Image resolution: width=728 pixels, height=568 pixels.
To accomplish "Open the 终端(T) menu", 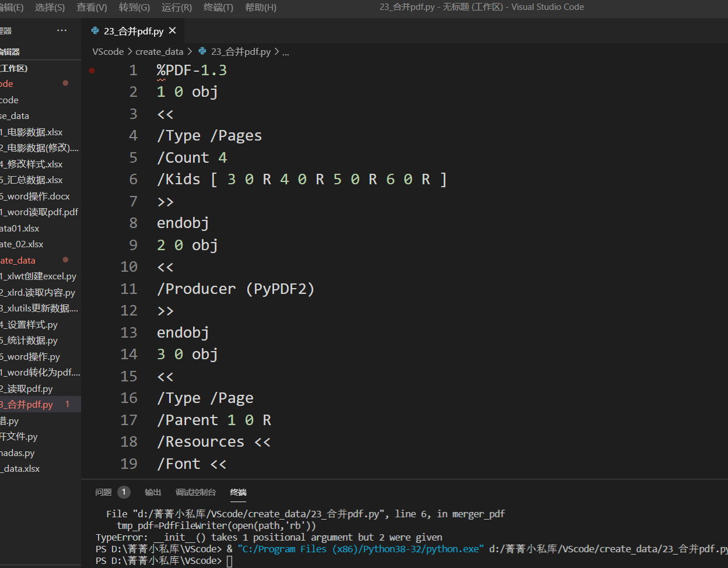I will coord(219,7).
